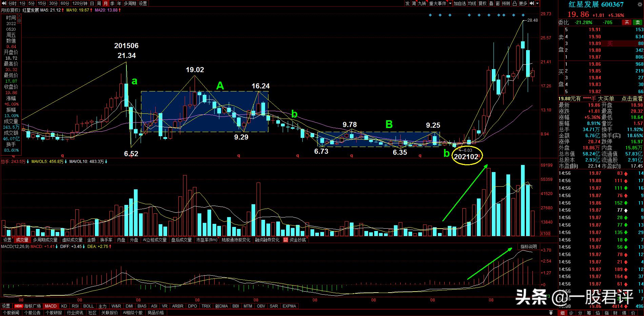Click the 财 finance icon in bottom-right bar
This screenshot has width=644, height=316.
pos(615,313)
